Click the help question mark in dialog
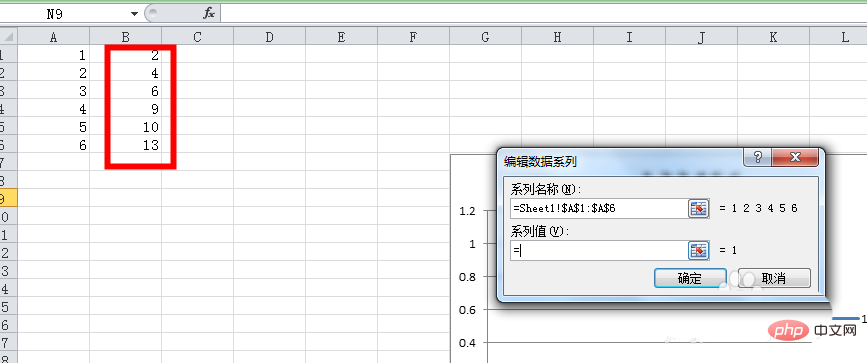 pyautogui.click(x=758, y=158)
